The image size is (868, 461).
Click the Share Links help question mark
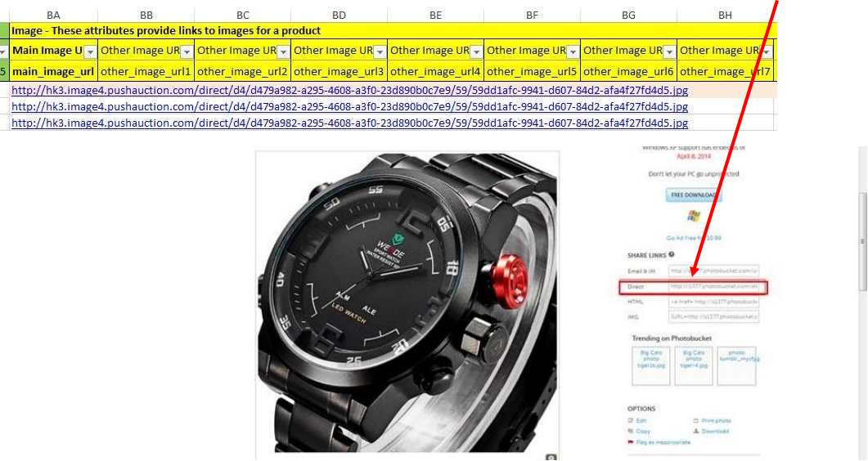point(672,255)
